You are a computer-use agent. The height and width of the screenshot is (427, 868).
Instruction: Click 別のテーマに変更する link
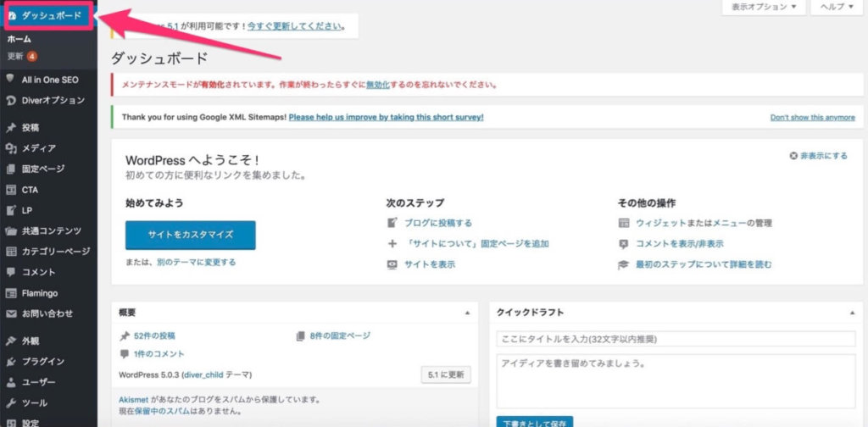pyautogui.click(x=196, y=262)
